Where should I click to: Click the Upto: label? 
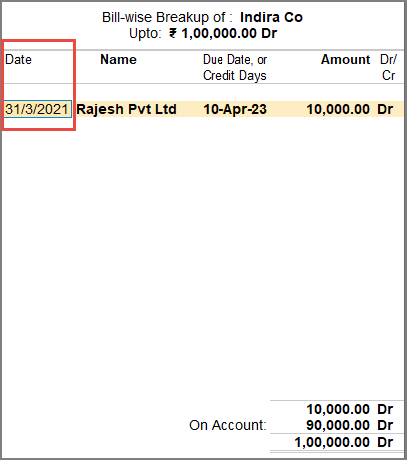click(x=145, y=33)
